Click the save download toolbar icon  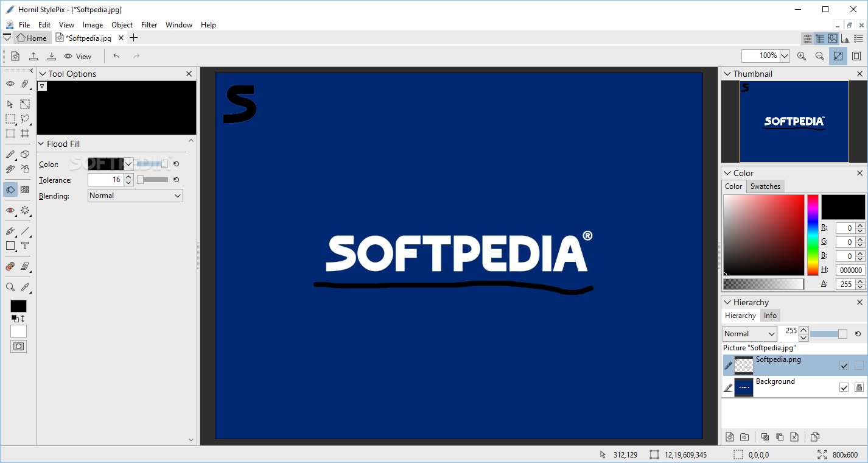52,56
